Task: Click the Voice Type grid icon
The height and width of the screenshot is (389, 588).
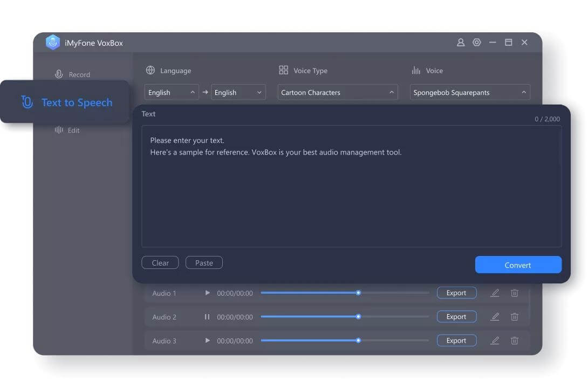Action: [284, 70]
